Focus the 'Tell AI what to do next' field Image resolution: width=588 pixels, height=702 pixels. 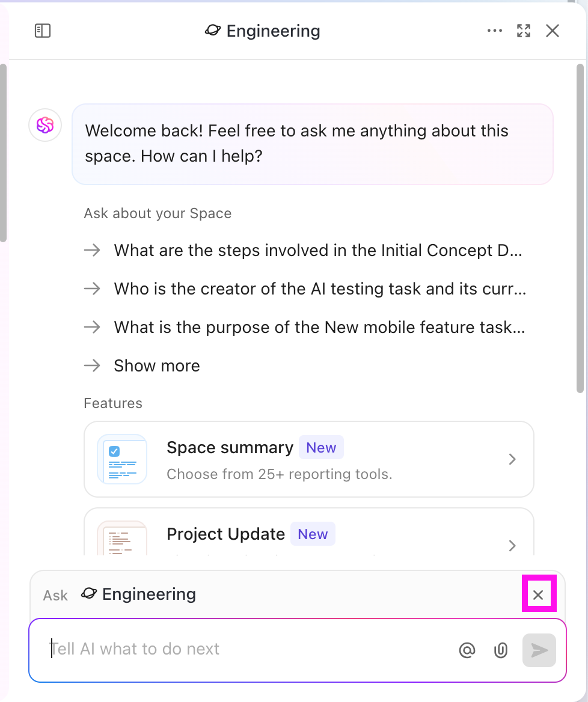click(247, 649)
